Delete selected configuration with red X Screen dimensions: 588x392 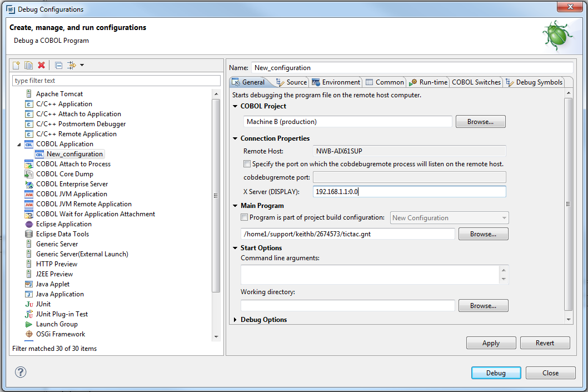point(41,66)
